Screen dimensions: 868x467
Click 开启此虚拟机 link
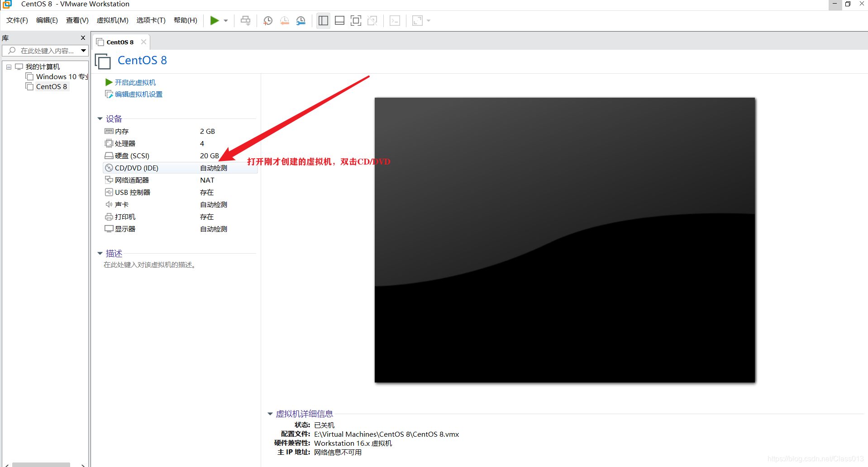point(135,82)
